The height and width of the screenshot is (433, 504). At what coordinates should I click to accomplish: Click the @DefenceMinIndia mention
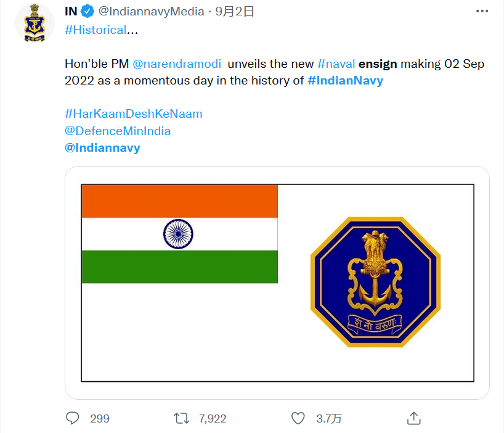coord(117,131)
